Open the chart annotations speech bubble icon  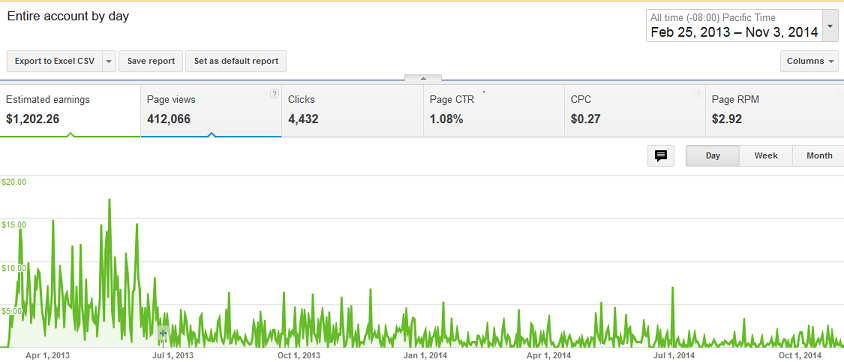pyautogui.click(x=661, y=156)
